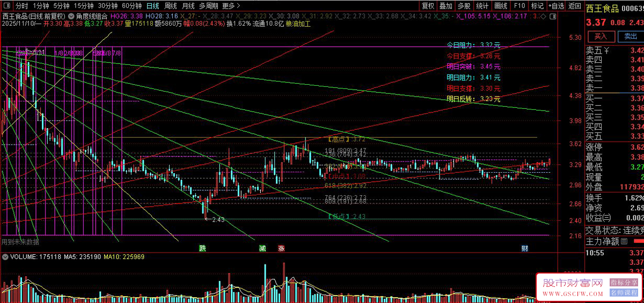Click the 西王食品(日线.前复权) chart title
644x303 pixels.
[x=33, y=16]
